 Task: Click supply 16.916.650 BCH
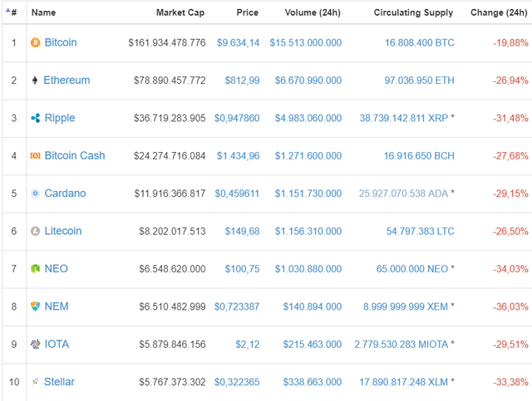(x=419, y=155)
